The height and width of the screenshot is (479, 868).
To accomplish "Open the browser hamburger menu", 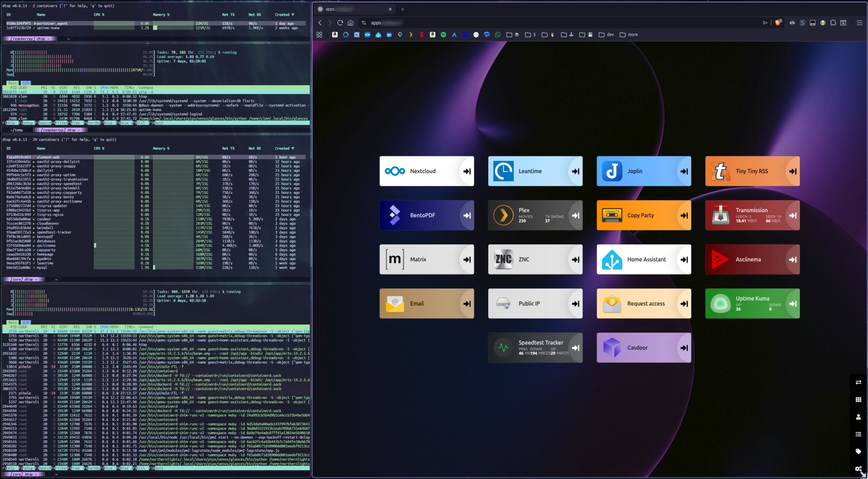I will pos(860,22).
